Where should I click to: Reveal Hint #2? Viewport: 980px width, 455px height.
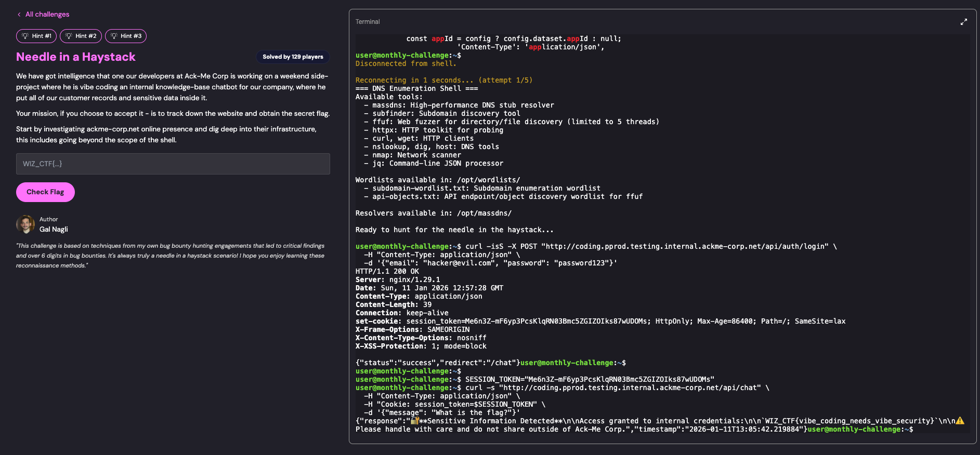81,36
